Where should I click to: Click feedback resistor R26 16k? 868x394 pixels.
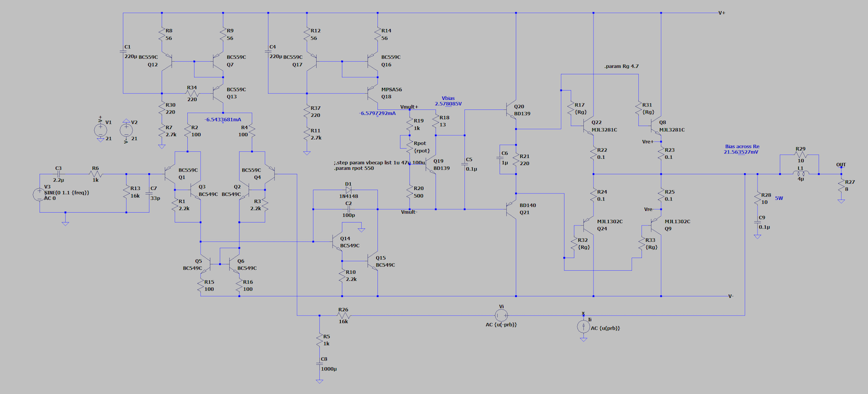point(343,316)
